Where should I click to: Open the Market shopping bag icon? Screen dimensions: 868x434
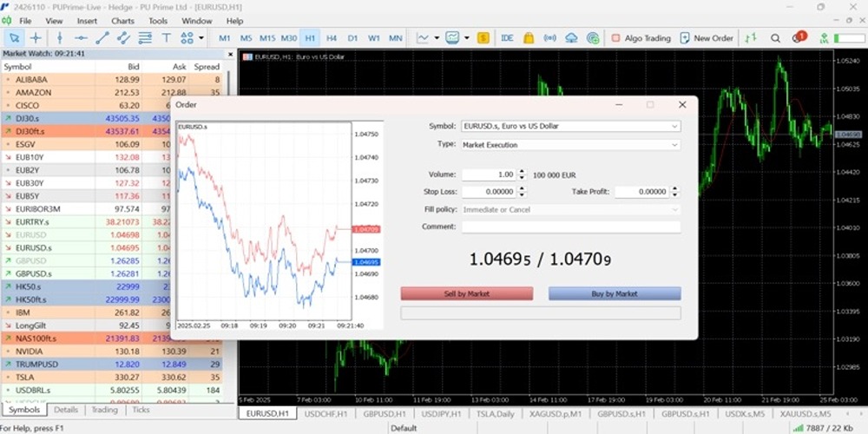point(529,38)
